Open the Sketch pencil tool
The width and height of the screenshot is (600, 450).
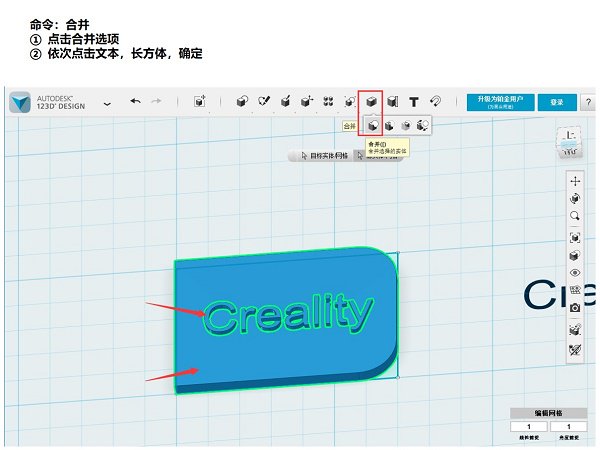pyautogui.click(x=264, y=101)
